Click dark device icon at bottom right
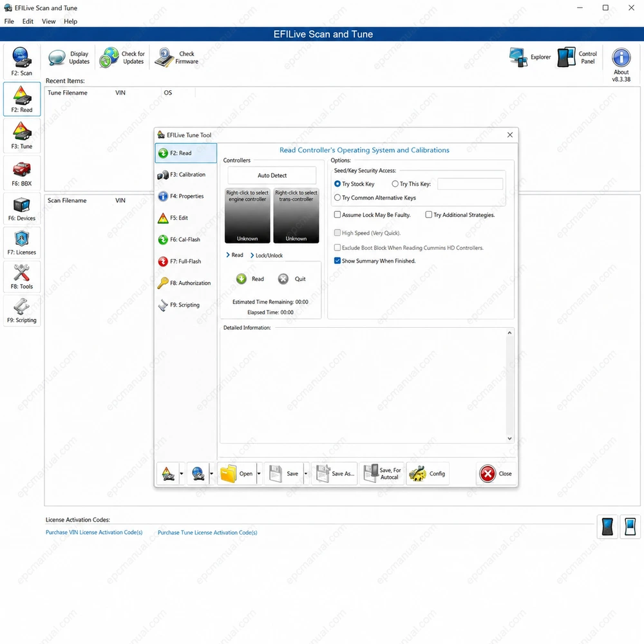The image size is (644, 644). click(607, 527)
